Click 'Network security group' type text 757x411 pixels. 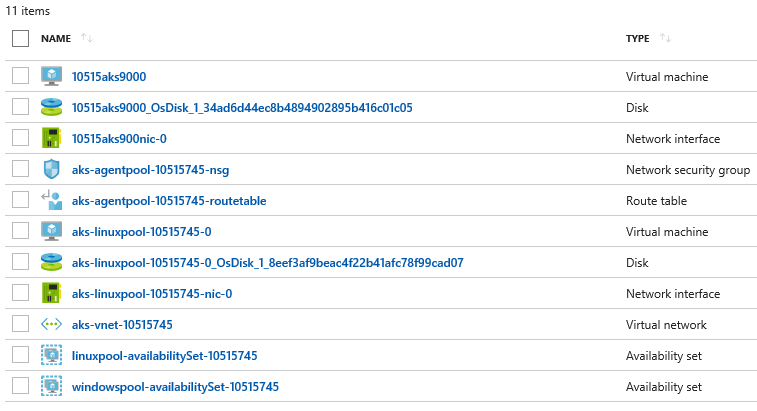[x=688, y=170]
